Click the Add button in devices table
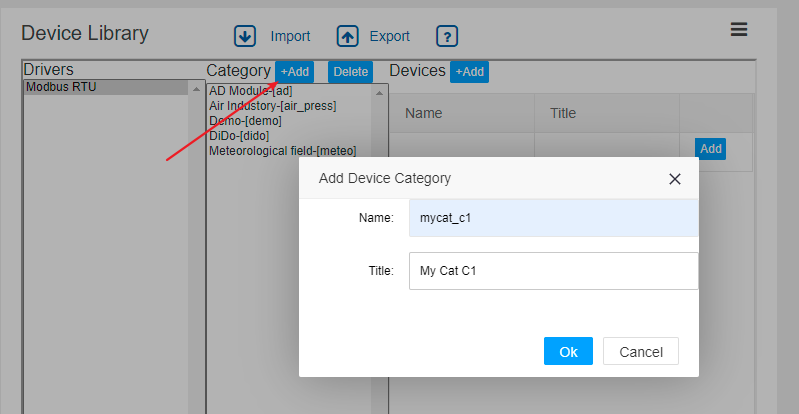This screenshot has width=799, height=414. 710,149
